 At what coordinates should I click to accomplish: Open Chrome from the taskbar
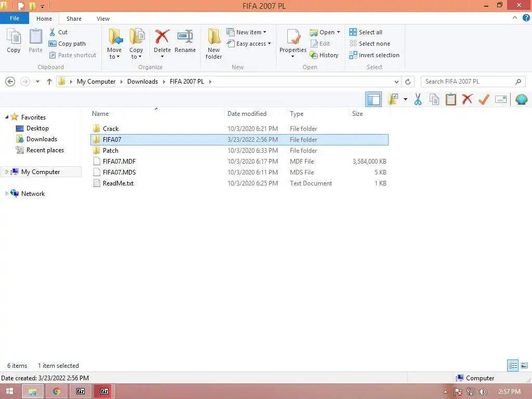pos(57,391)
